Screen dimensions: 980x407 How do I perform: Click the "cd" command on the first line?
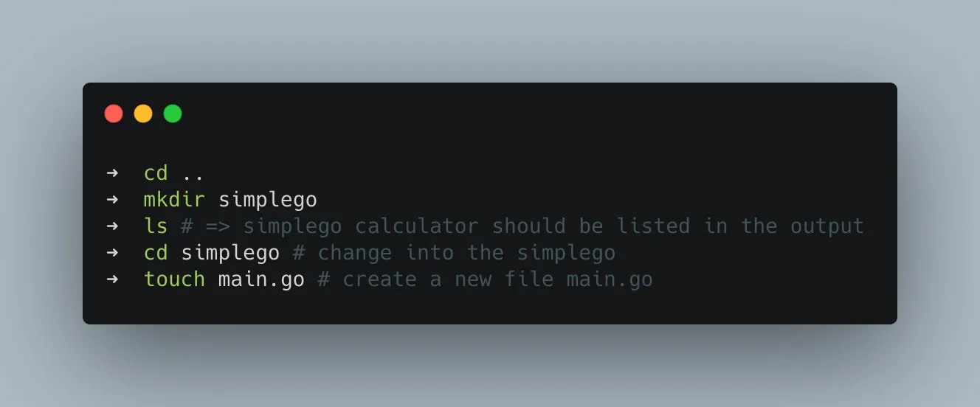[x=156, y=173]
